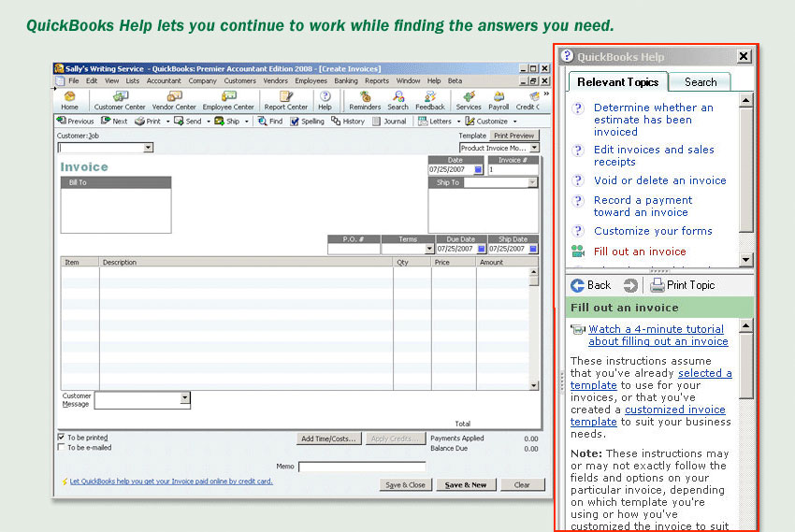Click the Payroll toolbar icon
Viewport: 795px width, 532px height.
tap(499, 100)
